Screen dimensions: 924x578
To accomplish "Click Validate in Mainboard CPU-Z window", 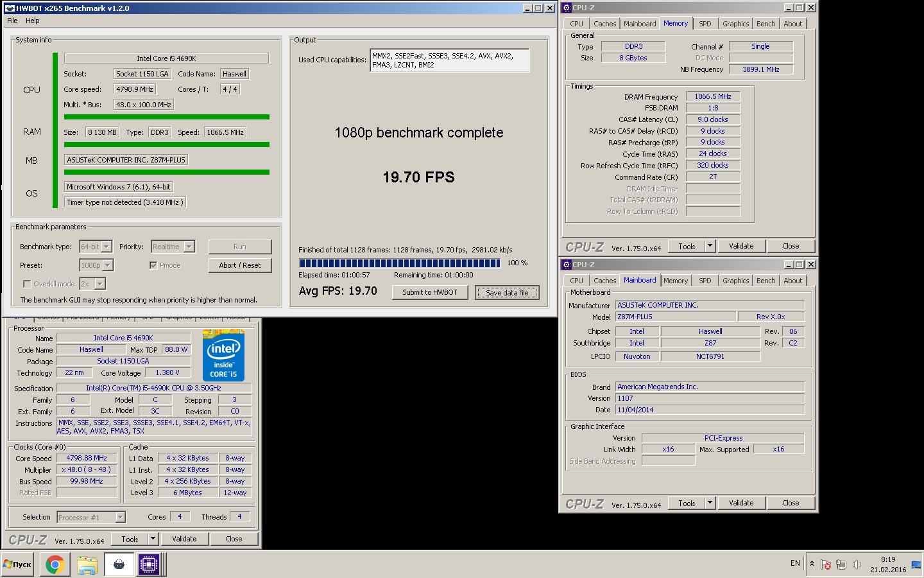I will pyautogui.click(x=741, y=503).
